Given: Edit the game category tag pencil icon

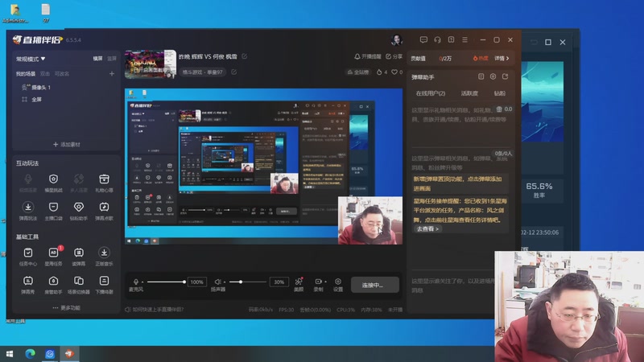Looking at the screenshot, I should (233, 72).
